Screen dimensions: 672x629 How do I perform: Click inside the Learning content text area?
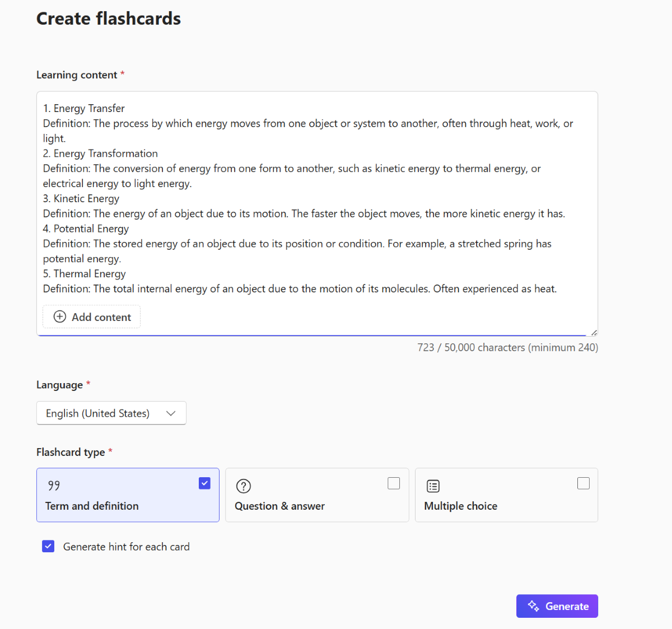click(317, 213)
